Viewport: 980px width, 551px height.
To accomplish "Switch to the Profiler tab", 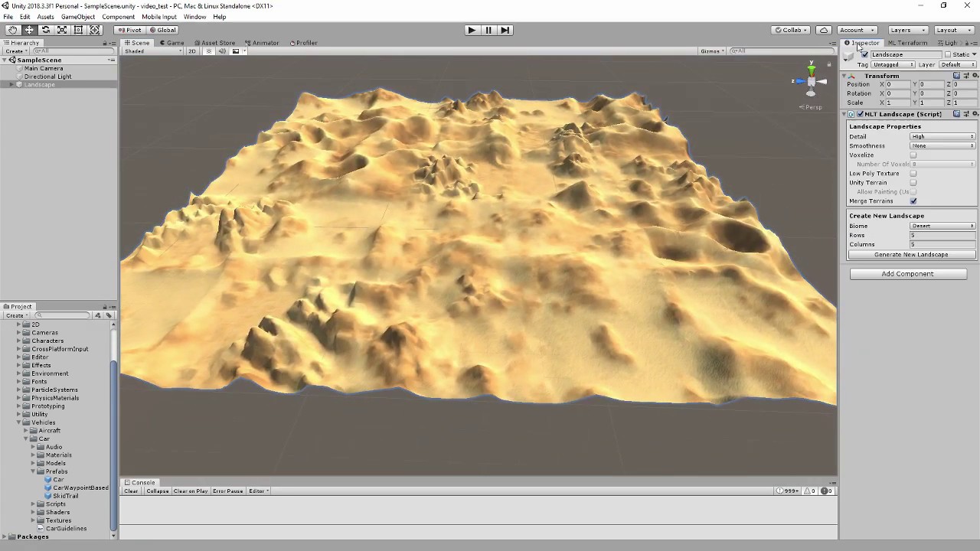I will [303, 43].
